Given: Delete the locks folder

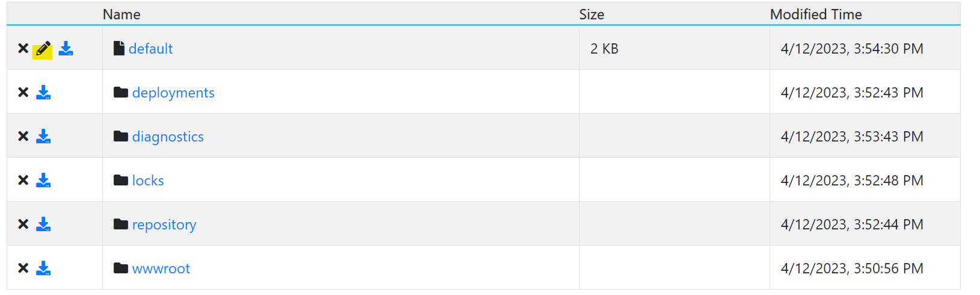Looking at the screenshot, I should click(23, 181).
